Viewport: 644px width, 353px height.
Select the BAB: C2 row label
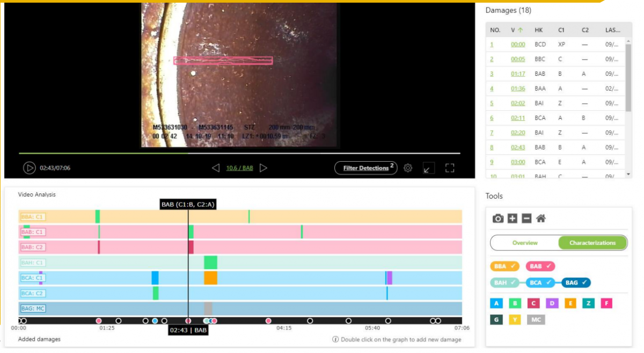click(x=32, y=247)
